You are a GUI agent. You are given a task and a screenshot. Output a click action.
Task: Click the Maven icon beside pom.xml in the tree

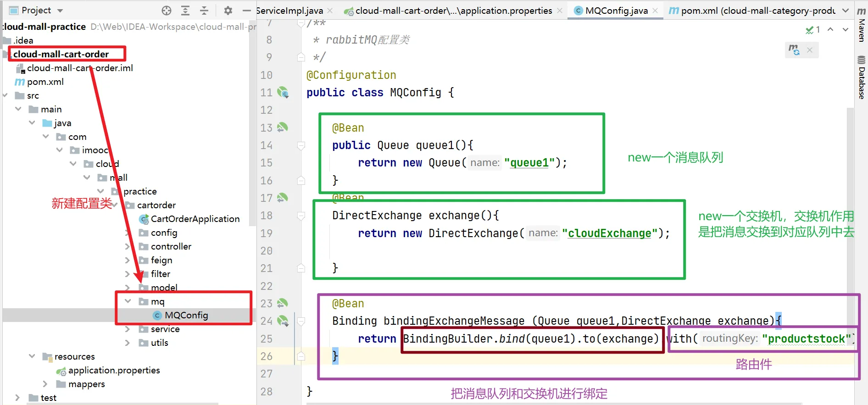(20, 82)
